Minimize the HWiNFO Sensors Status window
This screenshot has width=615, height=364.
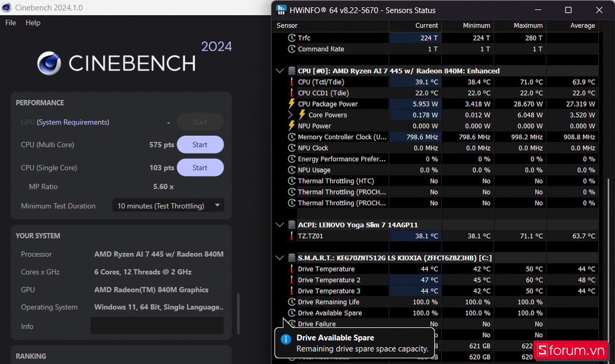(x=538, y=10)
